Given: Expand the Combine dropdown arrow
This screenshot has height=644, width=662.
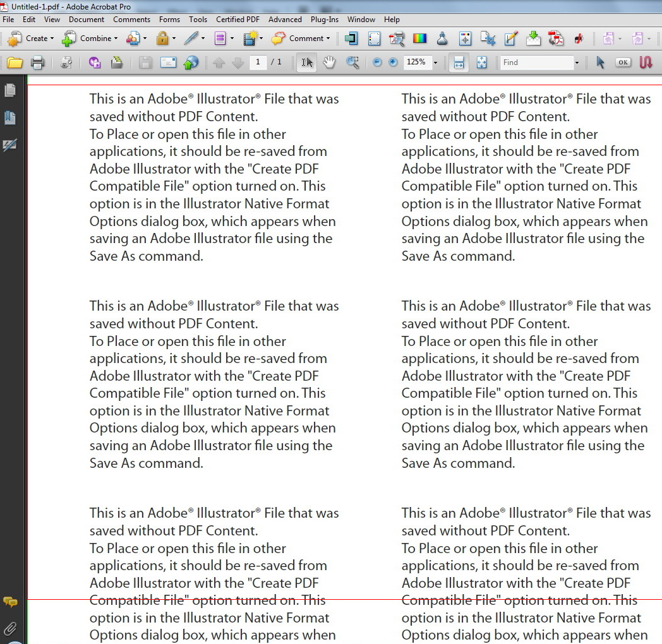Looking at the screenshot, I should (x=116, y=39).
